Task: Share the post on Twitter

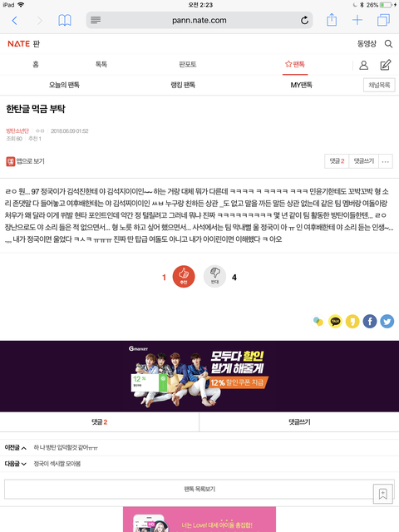Action: (x=387, y=321)
